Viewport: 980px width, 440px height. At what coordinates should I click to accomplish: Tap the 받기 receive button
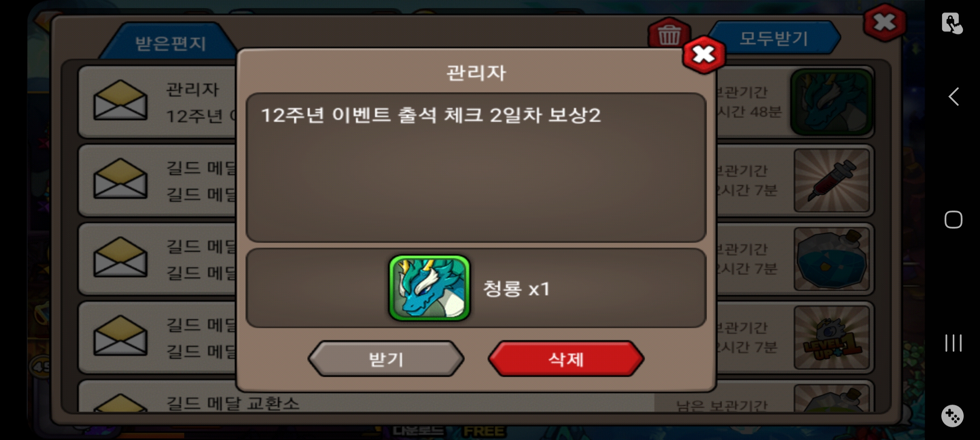386,359
